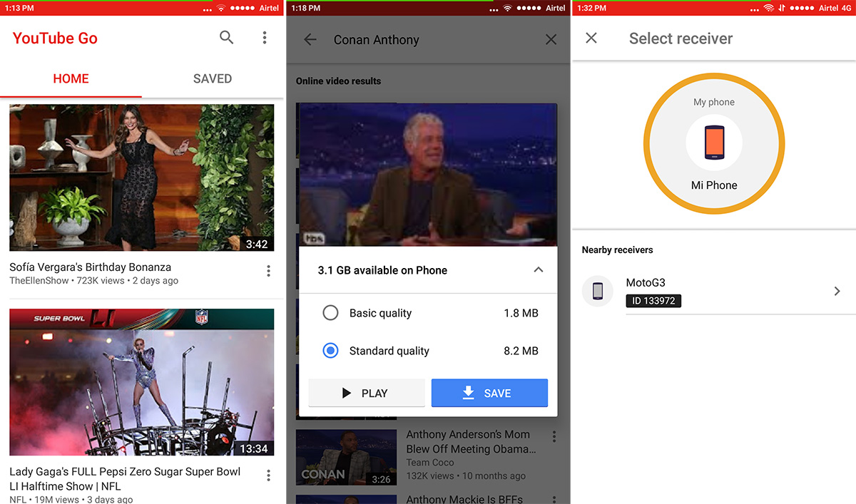Play the video with the PLAY button
The height and width of the screenshot is (504, 856).
click(x=367, y=393)
